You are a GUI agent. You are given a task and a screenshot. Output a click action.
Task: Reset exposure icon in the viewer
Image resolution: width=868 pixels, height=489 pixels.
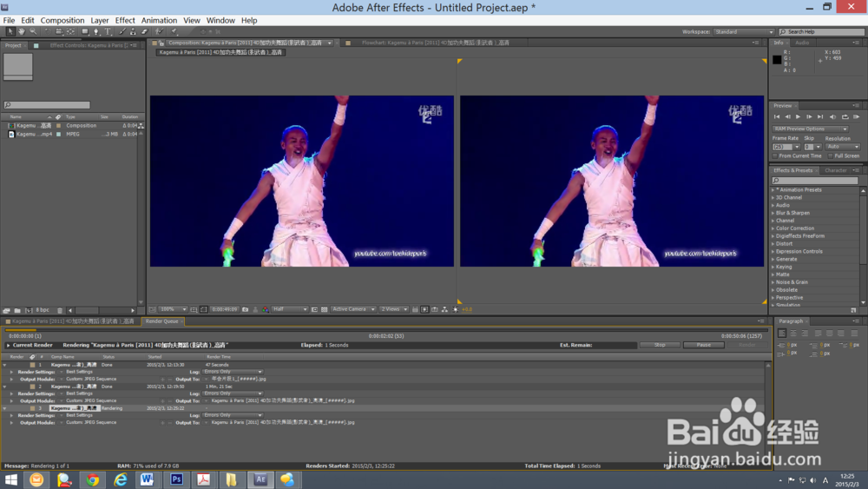[x=456, y=309]
